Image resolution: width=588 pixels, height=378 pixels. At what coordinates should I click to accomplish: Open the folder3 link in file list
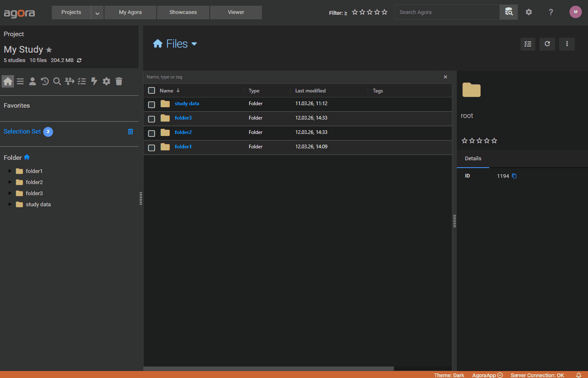click(183, 118)
